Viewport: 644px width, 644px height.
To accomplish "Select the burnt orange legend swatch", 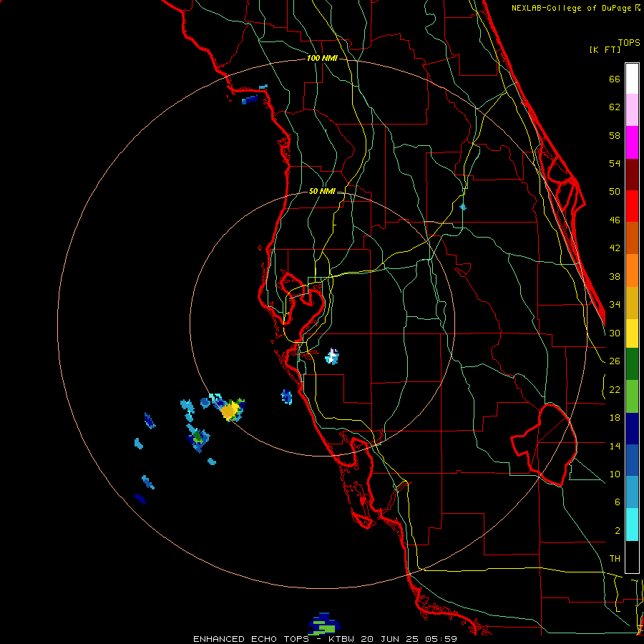I will [632, 238].
